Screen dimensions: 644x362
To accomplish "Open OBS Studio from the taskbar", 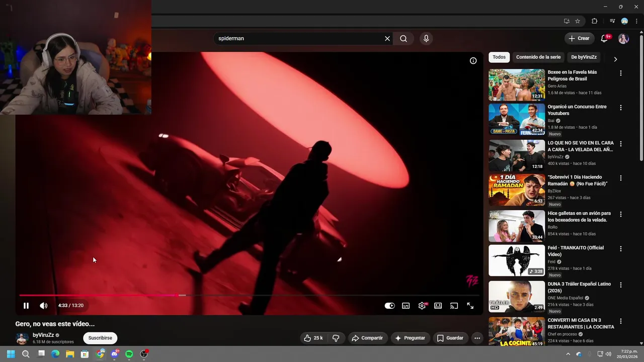I will 144,354.
